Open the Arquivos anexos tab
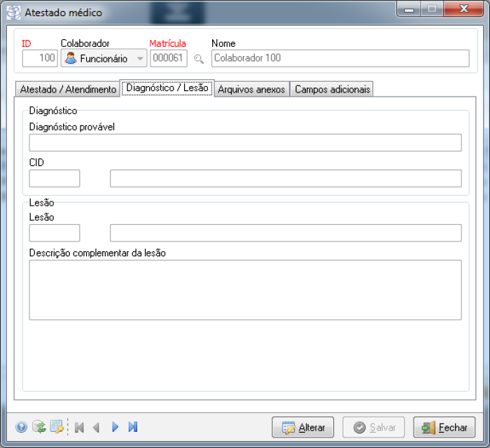The image size is (490, 448). coord(251,90)
